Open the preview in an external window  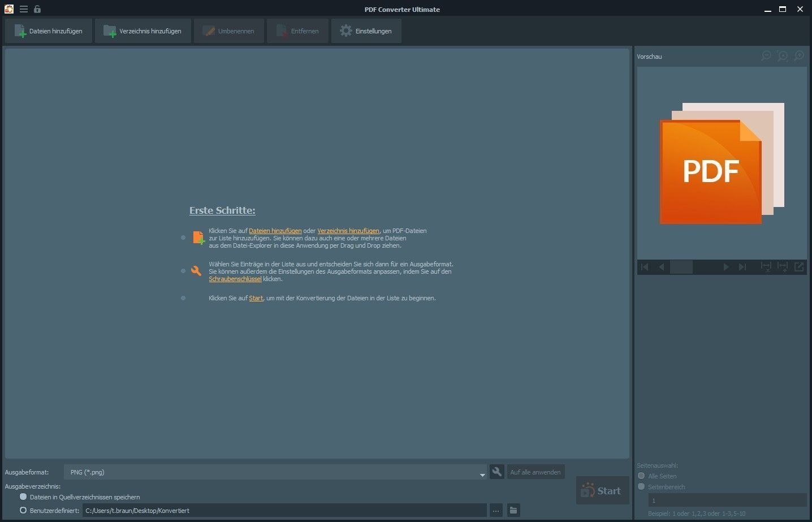coord(799,267)
